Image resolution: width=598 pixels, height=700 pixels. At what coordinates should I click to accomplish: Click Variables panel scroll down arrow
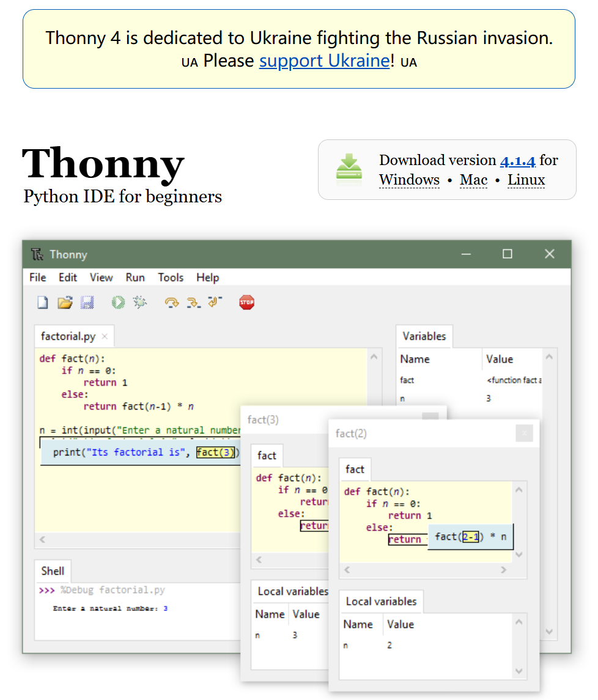click(549, 632)
